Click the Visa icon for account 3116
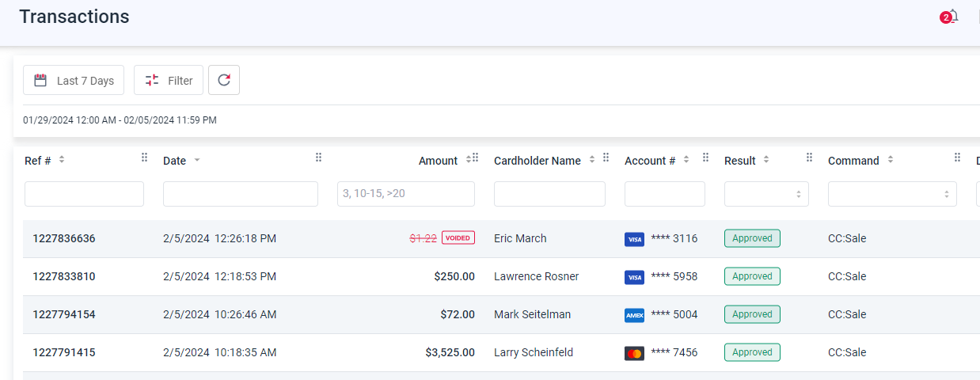This screenshot has width=980, height=380. (634, 238)
